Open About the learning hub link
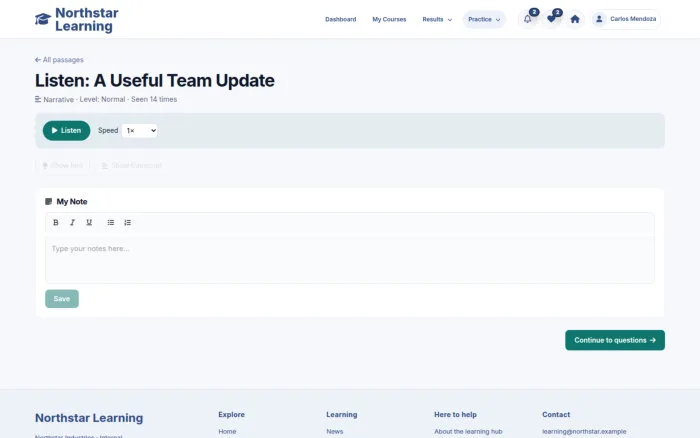Screen dimensions: 700x438 click(x=468, y=431)
